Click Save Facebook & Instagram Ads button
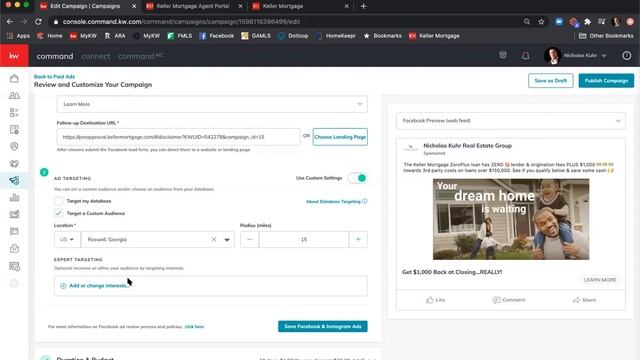Image resolution: width=640 pixels, height=360 pixels. click(323, 327)
